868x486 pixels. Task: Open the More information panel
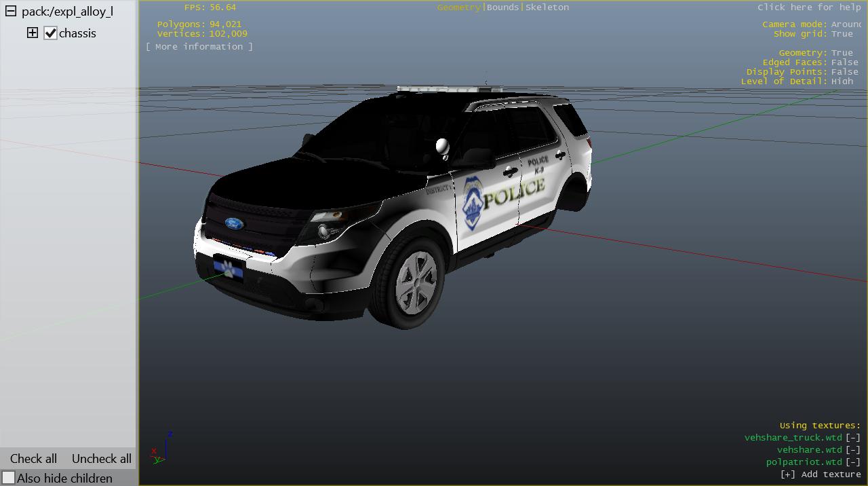pos(199,47)
